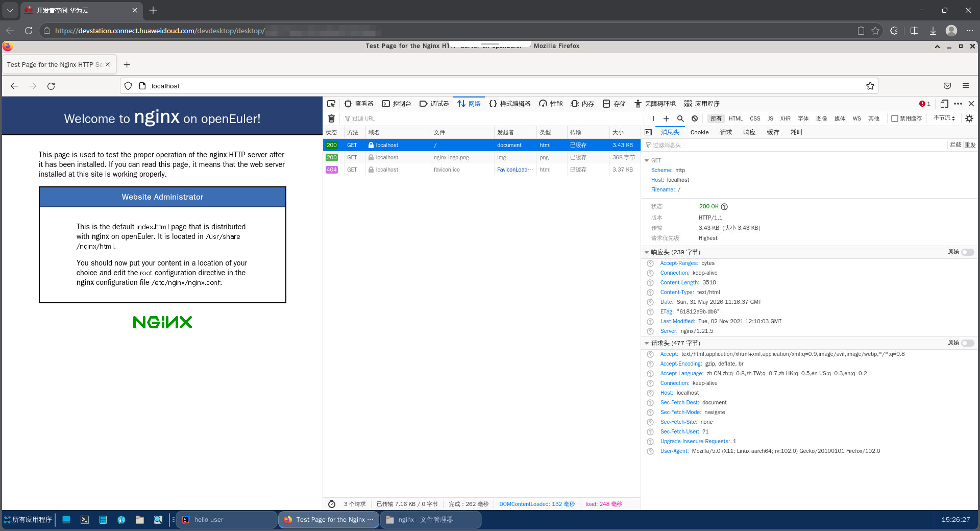Click the request blocking icon
This screenshot has height=531, width=980.
click(x=695, y=118)
